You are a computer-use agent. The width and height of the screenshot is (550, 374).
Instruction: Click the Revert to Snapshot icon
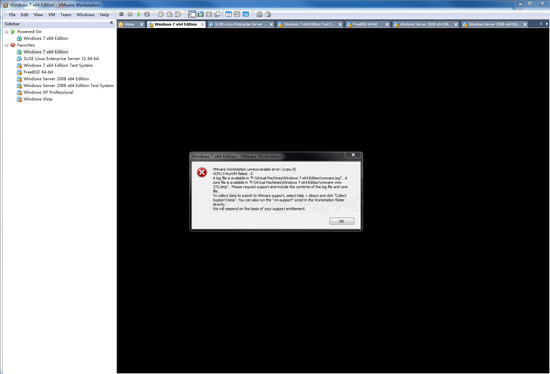pos(169,14)
